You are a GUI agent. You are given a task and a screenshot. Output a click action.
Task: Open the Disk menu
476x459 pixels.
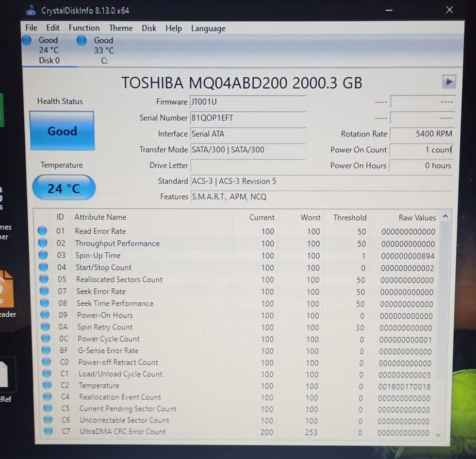click(149, 28)
